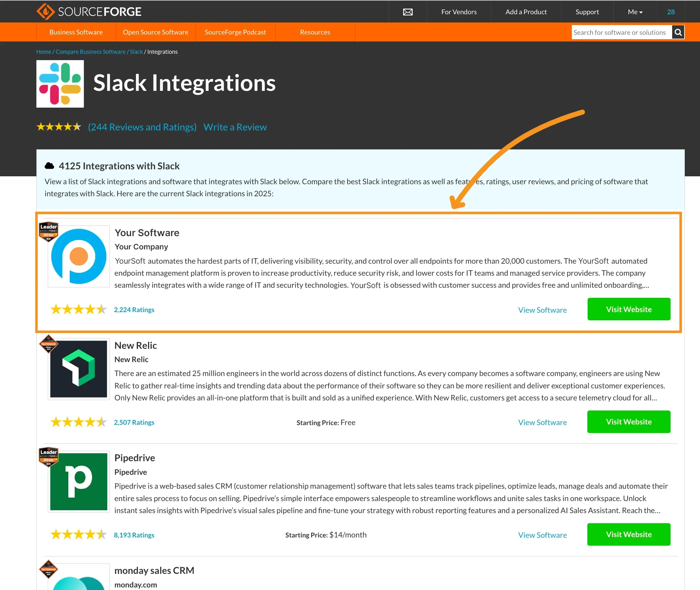Open the SourceForge Podcast menu item
This screenshot has width=700, height=590.
click(235, 32)
